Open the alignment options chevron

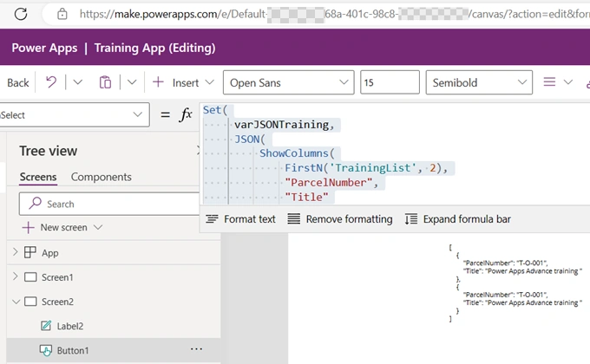568,82
